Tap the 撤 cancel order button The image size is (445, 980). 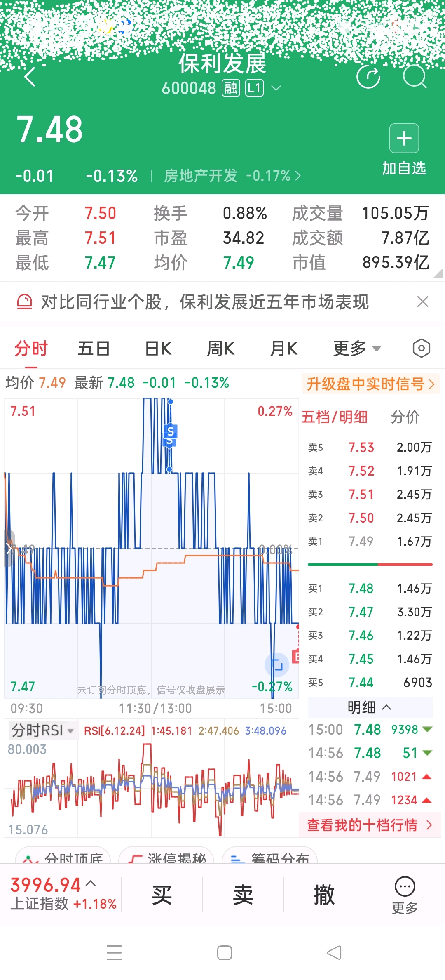click(x=324, y=895)
